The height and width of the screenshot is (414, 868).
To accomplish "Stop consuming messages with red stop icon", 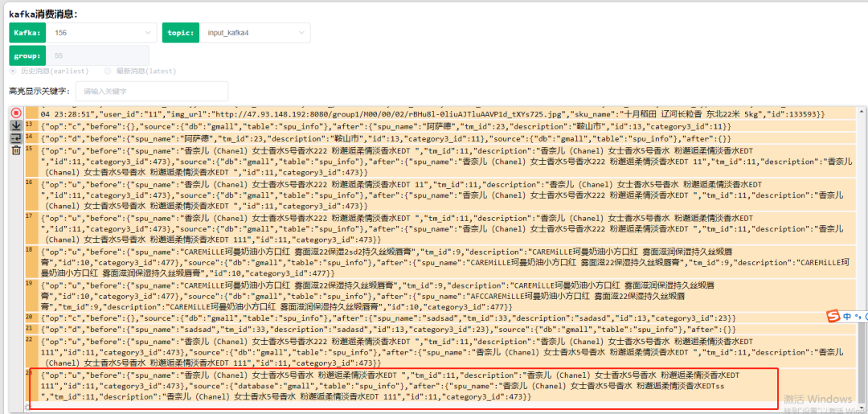I will 16,113.
